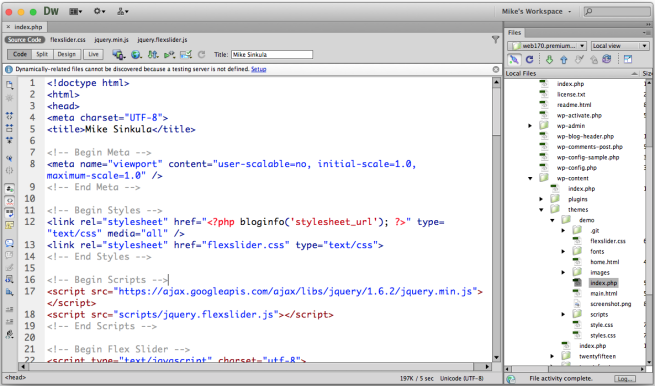Toggle Live view button
Viewport: 655px width, 386px height.
(93, 54)
